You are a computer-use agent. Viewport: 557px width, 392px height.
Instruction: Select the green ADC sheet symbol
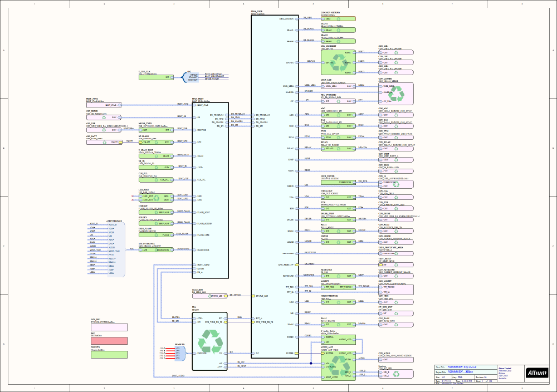tap(338, 115)
